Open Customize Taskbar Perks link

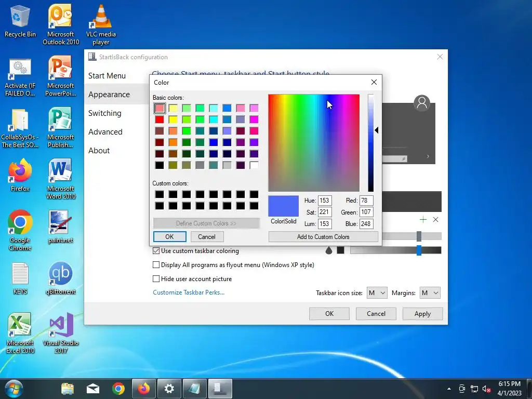[x=189, y=292]
